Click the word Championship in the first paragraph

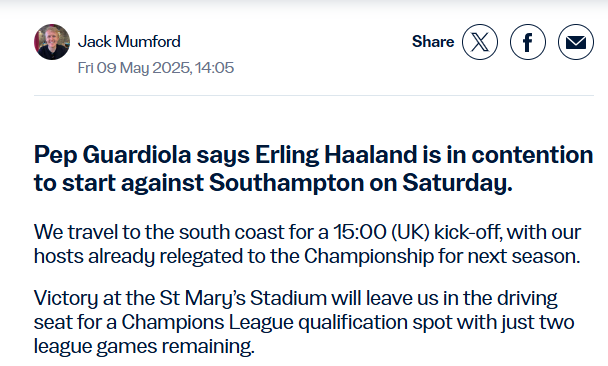point(369,257)
